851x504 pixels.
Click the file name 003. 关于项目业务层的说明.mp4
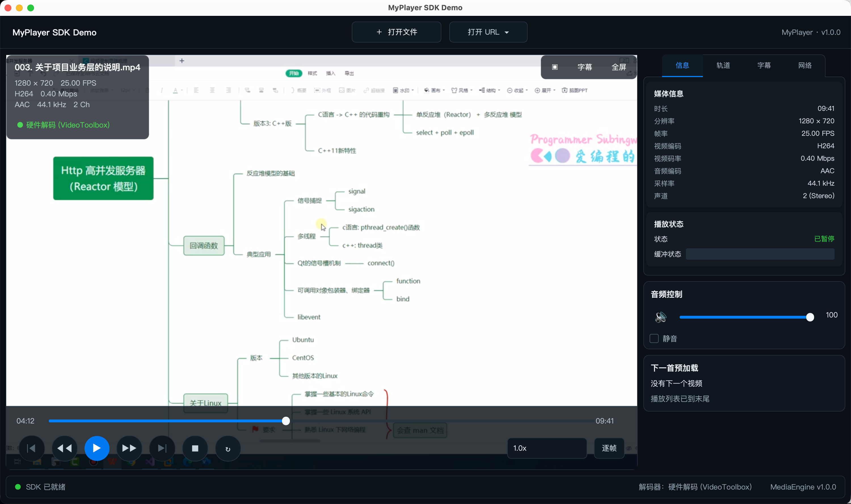pos(77,67)
